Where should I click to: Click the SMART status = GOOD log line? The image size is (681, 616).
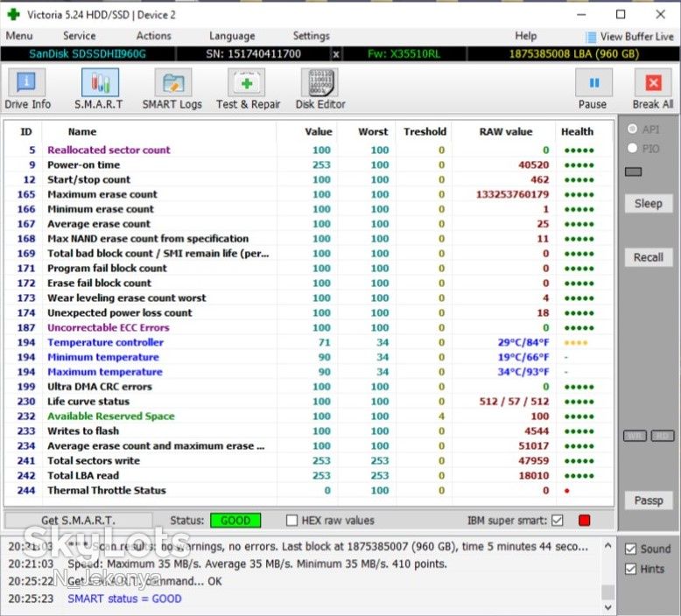pos(124,598)
